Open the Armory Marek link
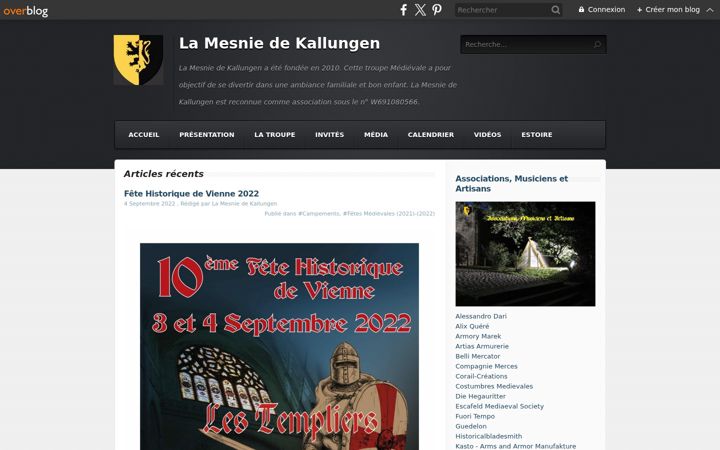720x450 pixels. [478, 336]
